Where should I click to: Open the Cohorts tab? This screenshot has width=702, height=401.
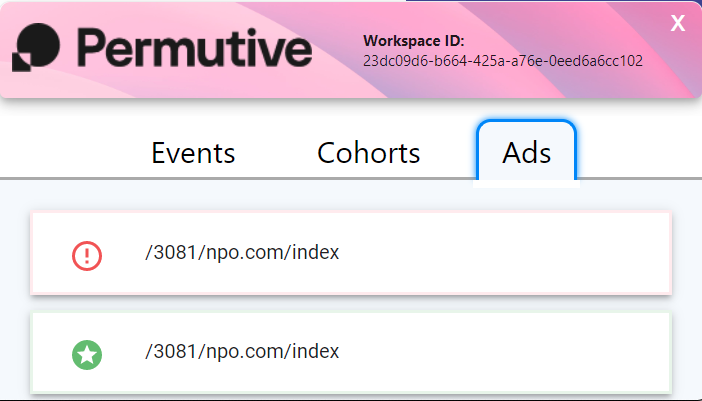point(368,153)
